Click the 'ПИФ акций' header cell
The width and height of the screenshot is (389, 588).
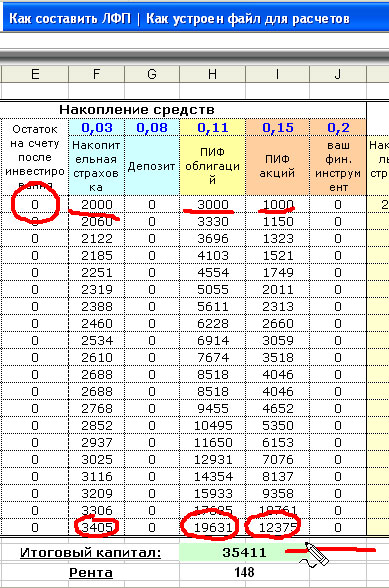tap(278, 166)
